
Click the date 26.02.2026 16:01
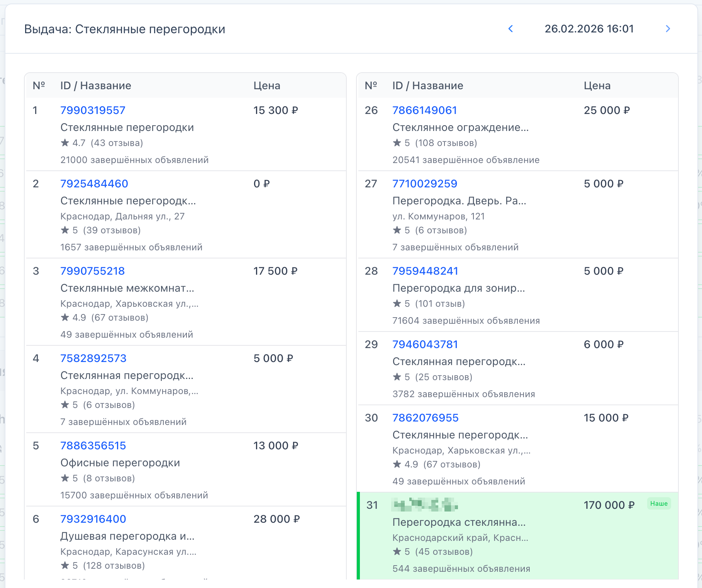point(589,29)
